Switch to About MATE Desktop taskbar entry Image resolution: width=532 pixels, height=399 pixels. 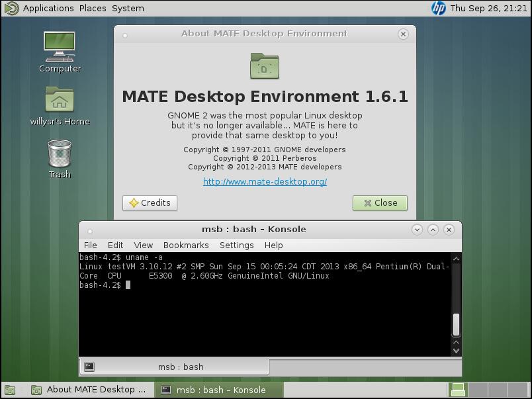tap(89, 390)
